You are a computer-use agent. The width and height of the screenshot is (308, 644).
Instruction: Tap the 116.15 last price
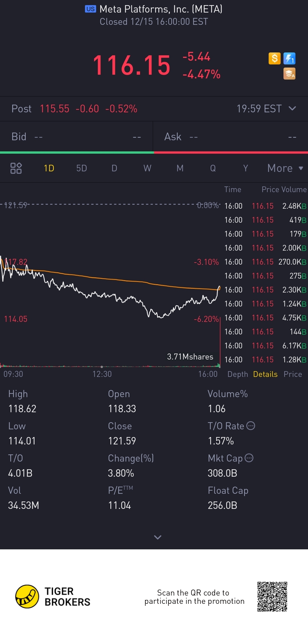pos(131,65)
